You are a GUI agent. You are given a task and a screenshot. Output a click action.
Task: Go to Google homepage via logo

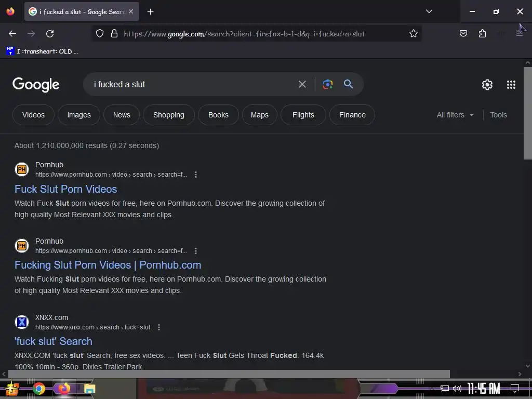tap(36, 85)
